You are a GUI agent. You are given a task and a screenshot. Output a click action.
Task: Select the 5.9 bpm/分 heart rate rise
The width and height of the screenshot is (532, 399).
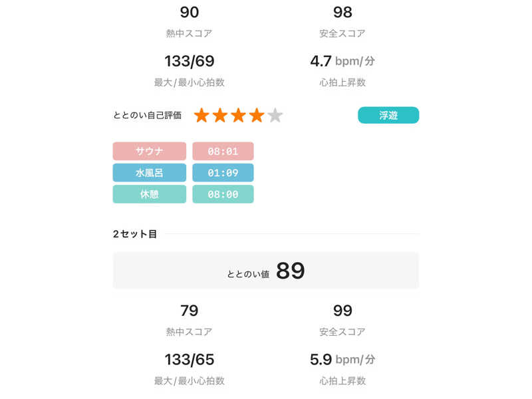coord(342,360)
